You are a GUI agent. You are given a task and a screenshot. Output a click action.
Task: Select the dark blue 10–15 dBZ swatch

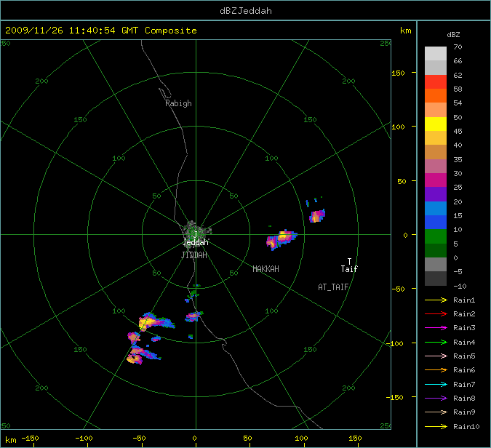click(x=436, y=223)
